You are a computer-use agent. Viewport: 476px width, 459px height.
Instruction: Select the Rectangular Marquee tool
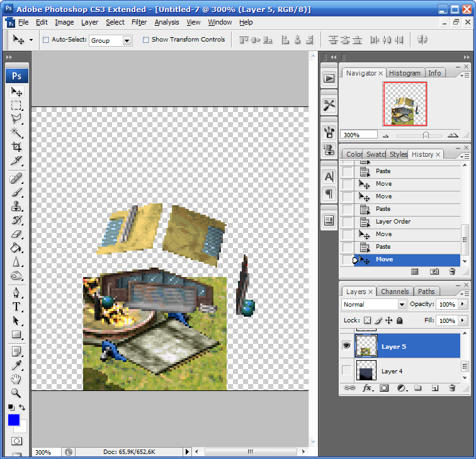16,105
